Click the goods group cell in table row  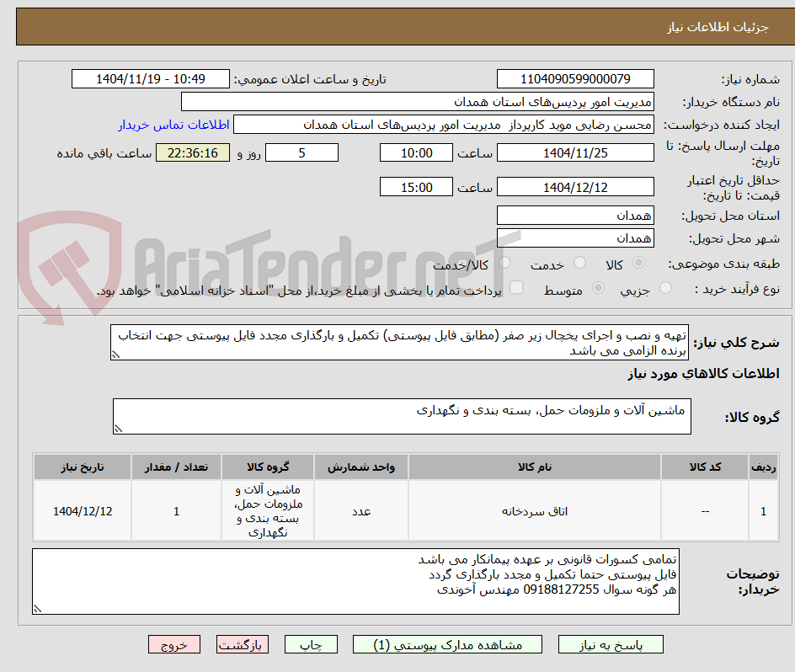pos(268,511)
